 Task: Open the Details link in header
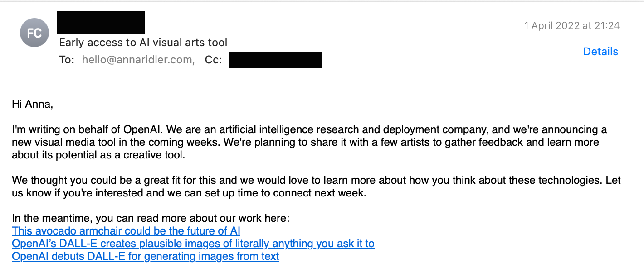coord(600,52)
